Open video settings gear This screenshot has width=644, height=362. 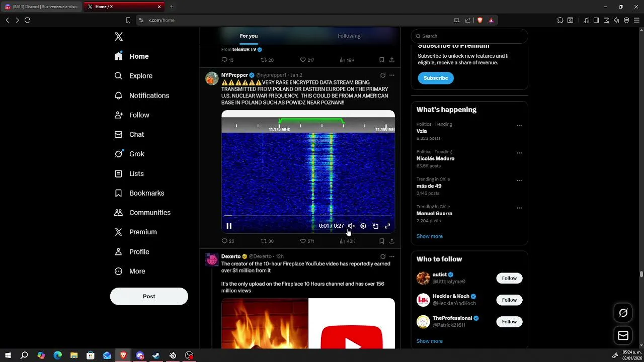pos(363,226)
